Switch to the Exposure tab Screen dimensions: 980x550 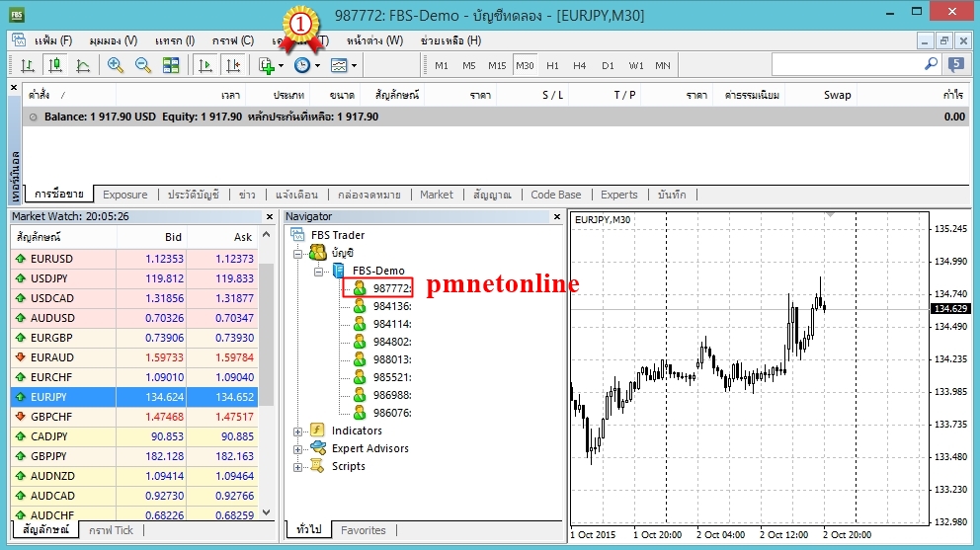pyautogui.click(x=125, y=195)
